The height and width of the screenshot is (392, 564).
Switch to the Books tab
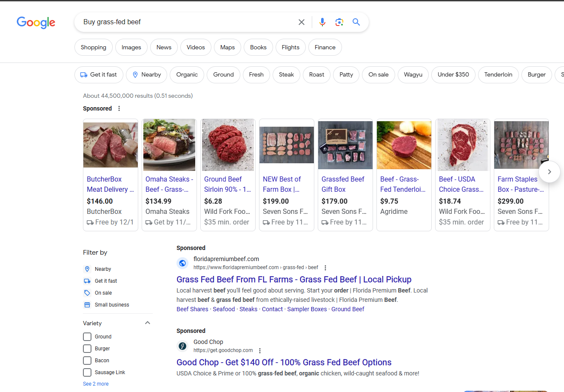click(258, 47)
